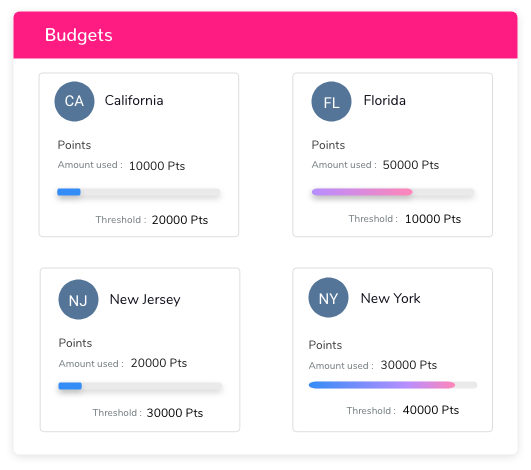Screen dimensions: 531x470
Task: Click the FL avatar circle
Action: pos(331,101)
